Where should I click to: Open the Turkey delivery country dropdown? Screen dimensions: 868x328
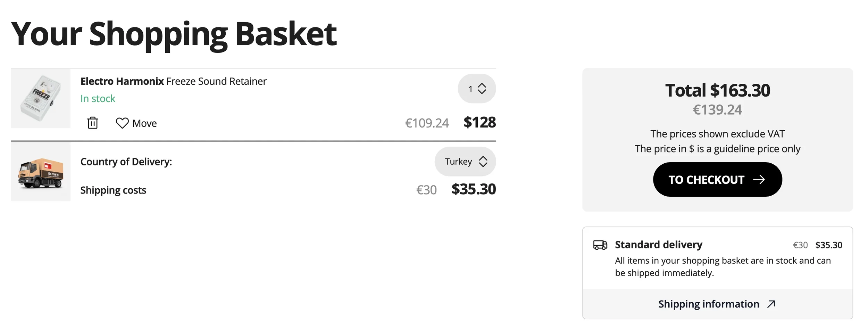465,162
